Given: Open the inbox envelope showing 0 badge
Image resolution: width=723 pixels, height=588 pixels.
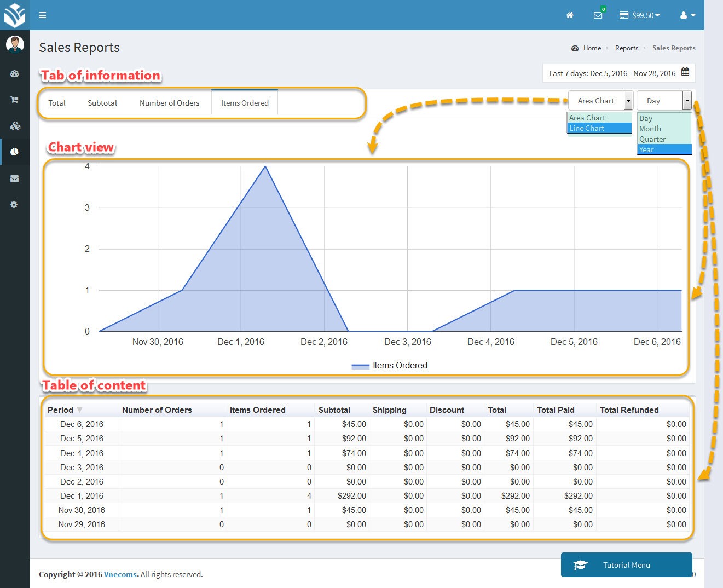Looking at the screenshot, I should [x=598, y=15].
